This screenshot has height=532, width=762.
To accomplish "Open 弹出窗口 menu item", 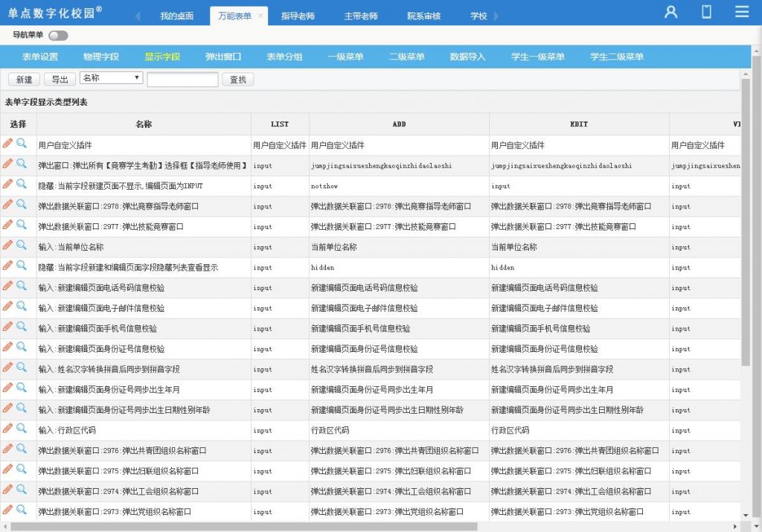I will 223,57.
